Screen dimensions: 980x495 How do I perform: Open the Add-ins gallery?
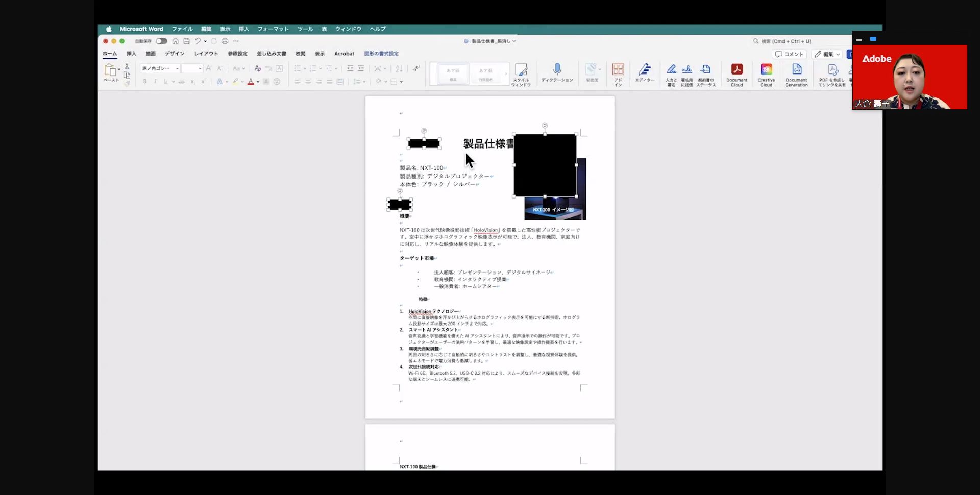618,75
